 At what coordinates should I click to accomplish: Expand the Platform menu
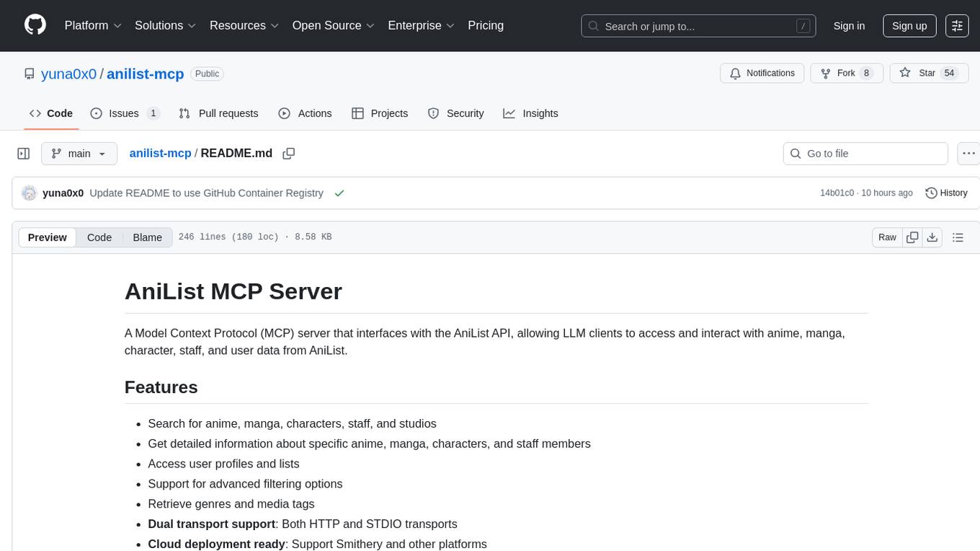pyautogui.click(x=93, y=25)
